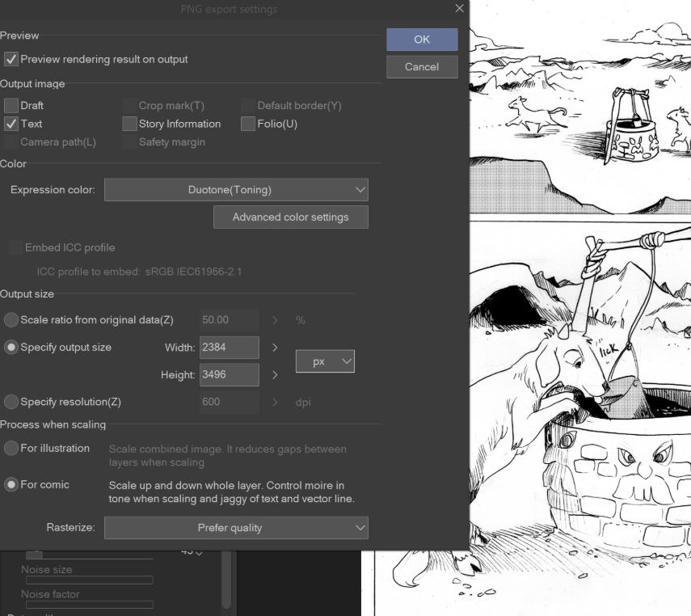Viewport: 691px width, 616px height.
Task: Click inside the Width input field
Action: point(229,348)
